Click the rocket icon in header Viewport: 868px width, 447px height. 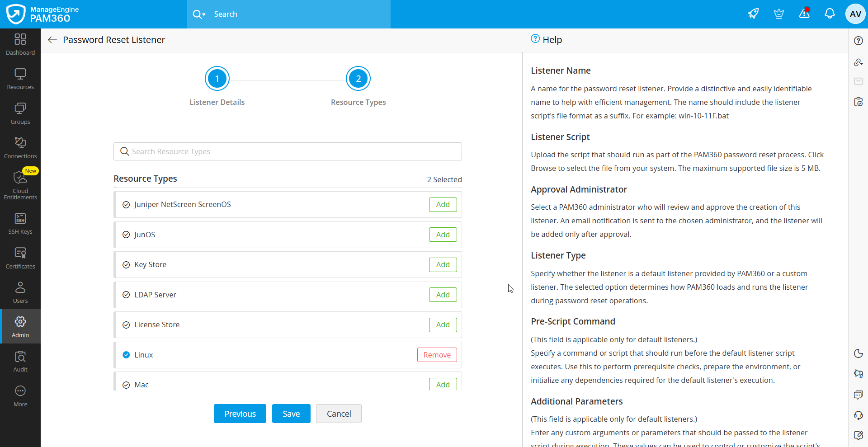tap(753, 14)
